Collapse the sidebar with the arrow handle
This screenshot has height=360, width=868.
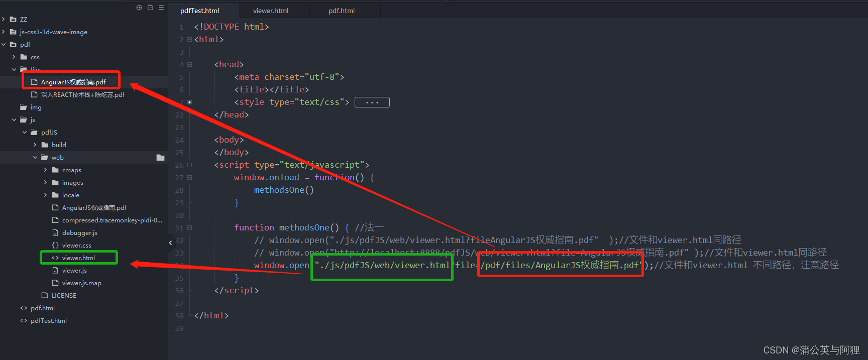point(170,243)
